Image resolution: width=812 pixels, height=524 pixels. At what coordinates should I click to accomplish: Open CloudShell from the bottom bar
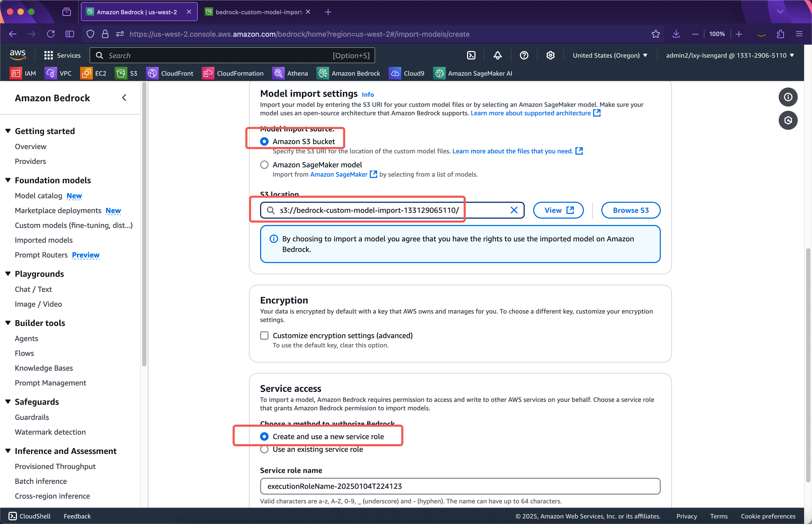point(29,516)
